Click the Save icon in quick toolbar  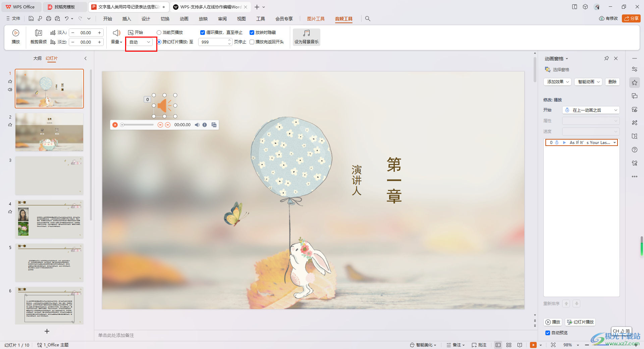(x=31, y=18)
